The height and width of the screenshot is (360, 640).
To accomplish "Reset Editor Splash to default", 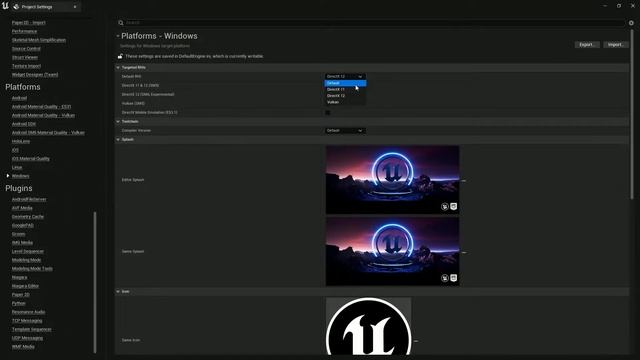I will coord(464,180).
